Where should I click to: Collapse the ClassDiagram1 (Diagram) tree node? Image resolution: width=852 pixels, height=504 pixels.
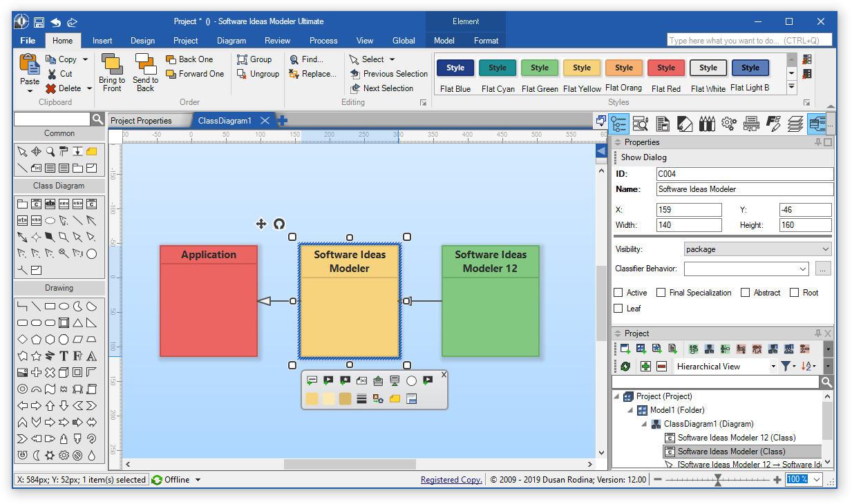(x=644, y=424)
